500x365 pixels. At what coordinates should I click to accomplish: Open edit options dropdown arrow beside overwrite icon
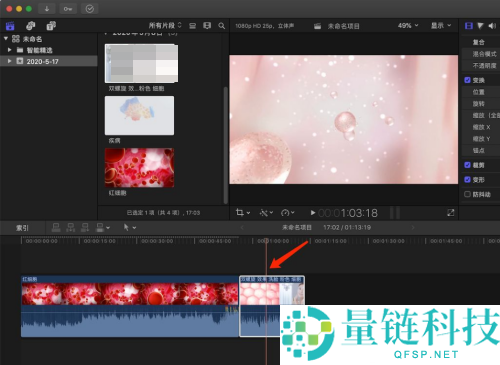[108, 228]
